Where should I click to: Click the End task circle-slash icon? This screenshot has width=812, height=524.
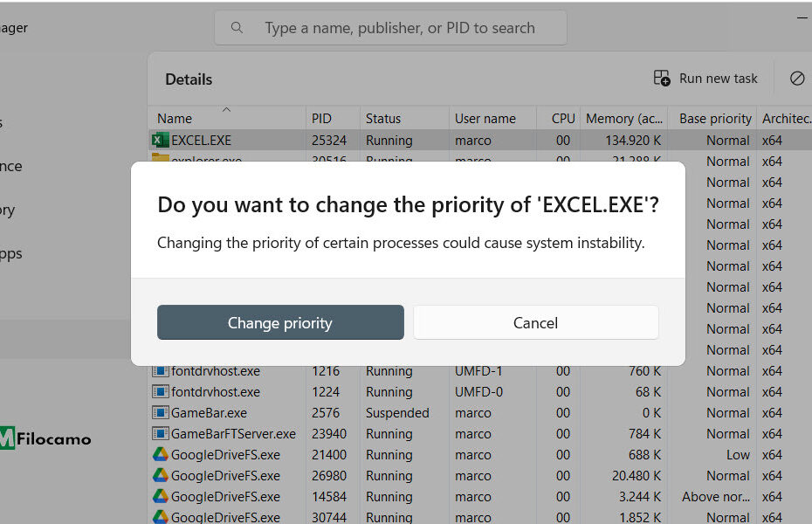(x=797, y=79)
